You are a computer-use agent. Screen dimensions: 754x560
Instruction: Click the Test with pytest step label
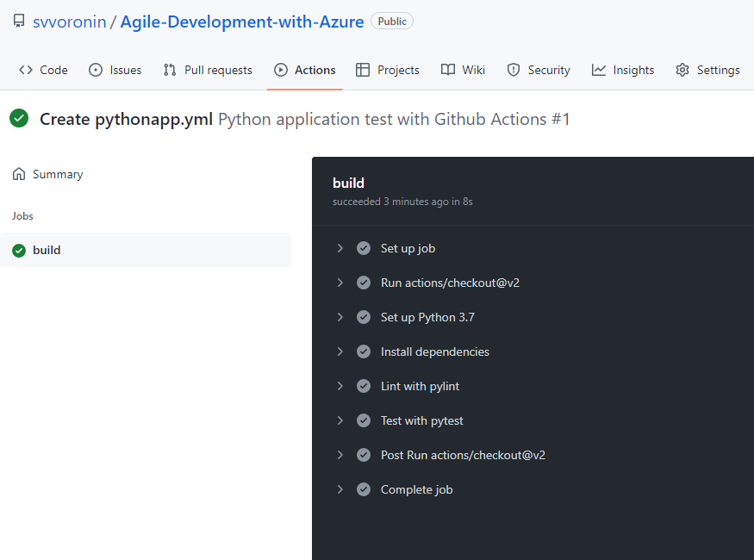(x=421, y=421)
